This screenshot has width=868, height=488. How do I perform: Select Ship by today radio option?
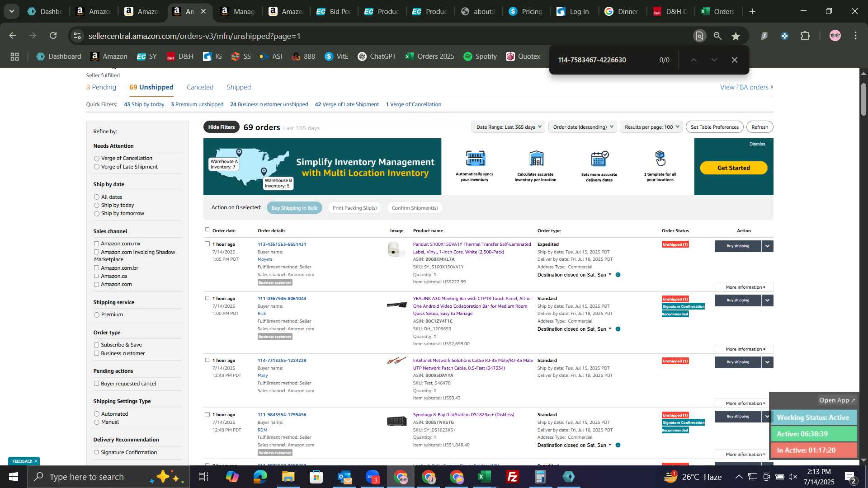coord(96,206)
